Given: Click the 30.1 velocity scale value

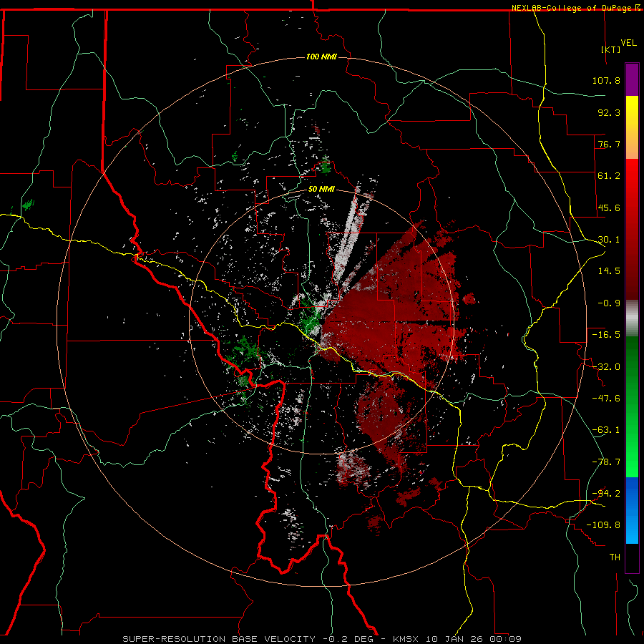Looking at the screenshot, I should click(x=609, y=240).
